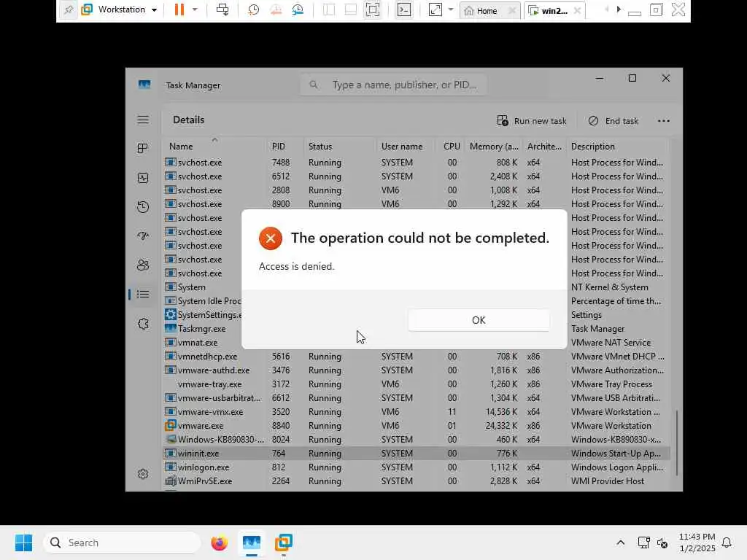Open the three-dot more options menu
Screen dimensions: 747x560
[x=663, y=121]
